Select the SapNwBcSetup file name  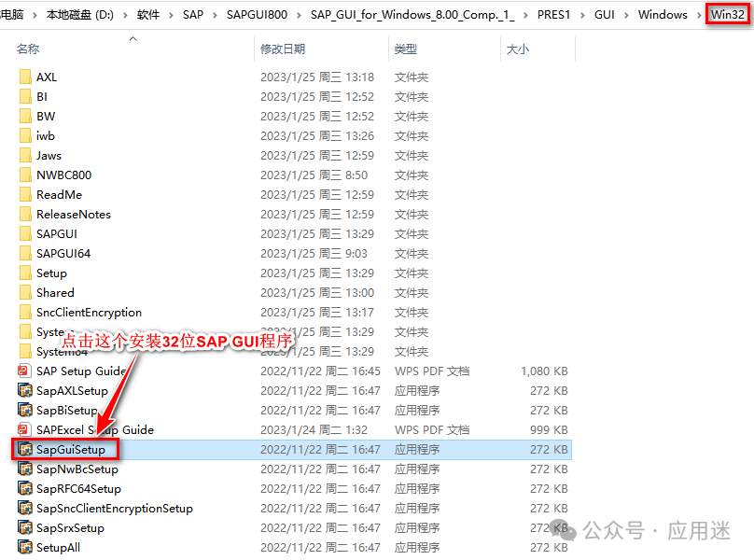point(77,469)
